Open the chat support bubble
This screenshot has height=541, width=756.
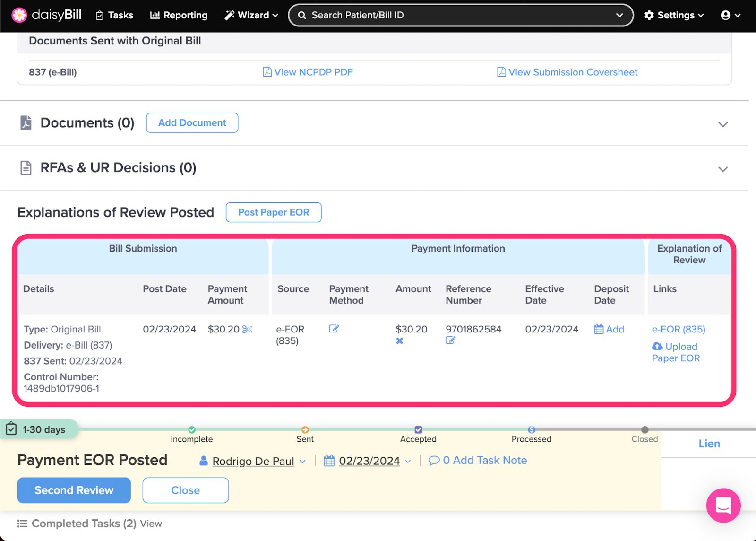723,506
